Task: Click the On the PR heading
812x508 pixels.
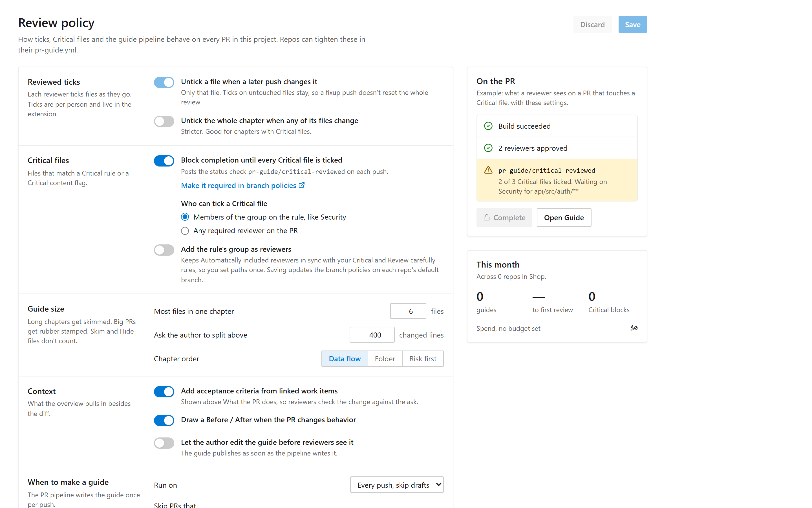Action: pos(496,81)
